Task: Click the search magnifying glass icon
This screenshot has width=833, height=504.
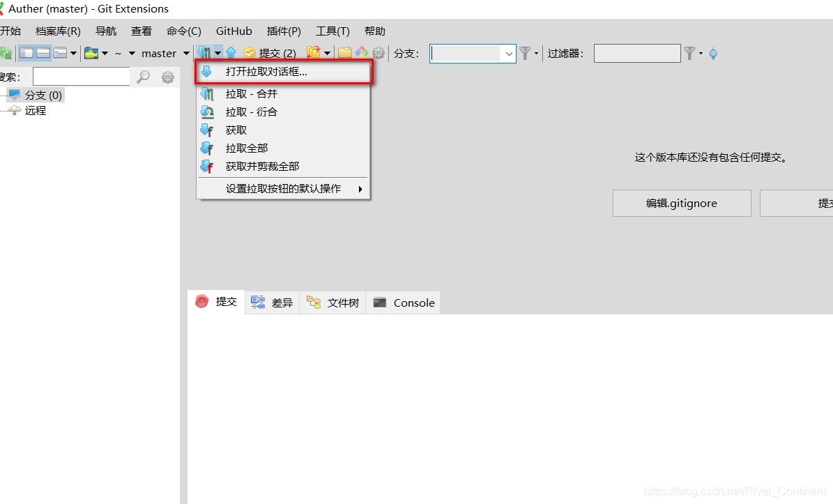Action: pos(144,77)
